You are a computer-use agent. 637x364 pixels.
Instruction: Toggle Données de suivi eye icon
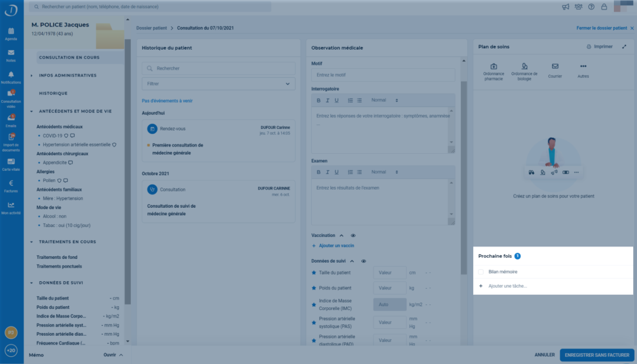click(x=364, y=261)
